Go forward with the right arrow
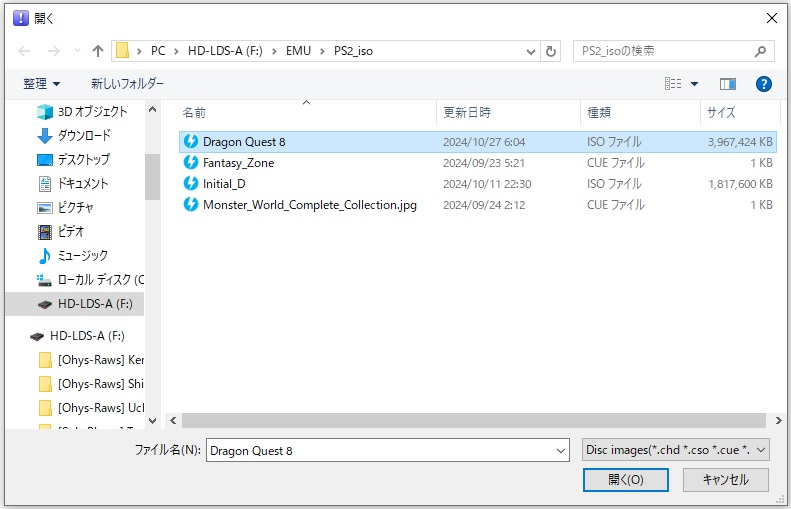 click(53, 51)
